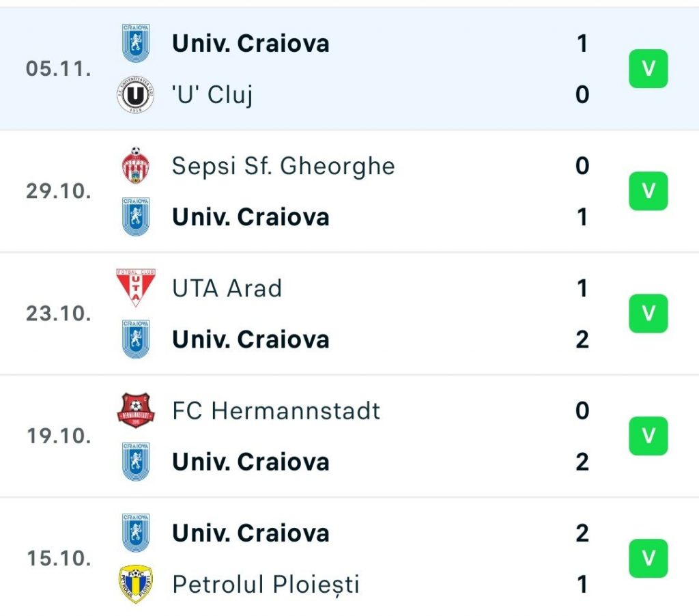Click the V result badge for the 05.11 match

point(647,68)
